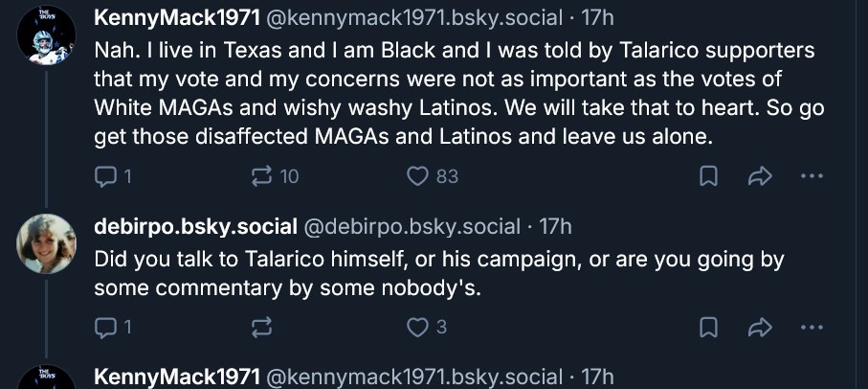Screen dimensions: 868x389
Task: Like debirpo's post with 3 likes
Action: pos(417,328)
